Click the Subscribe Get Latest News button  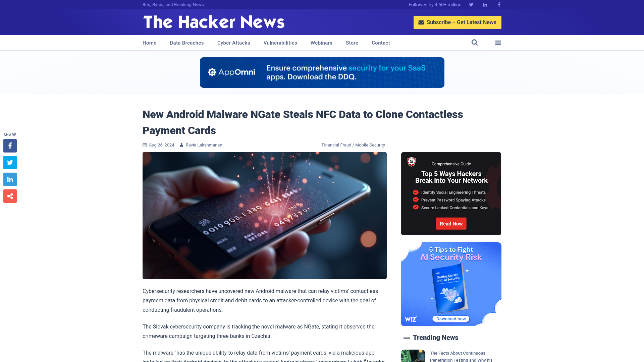458,22
